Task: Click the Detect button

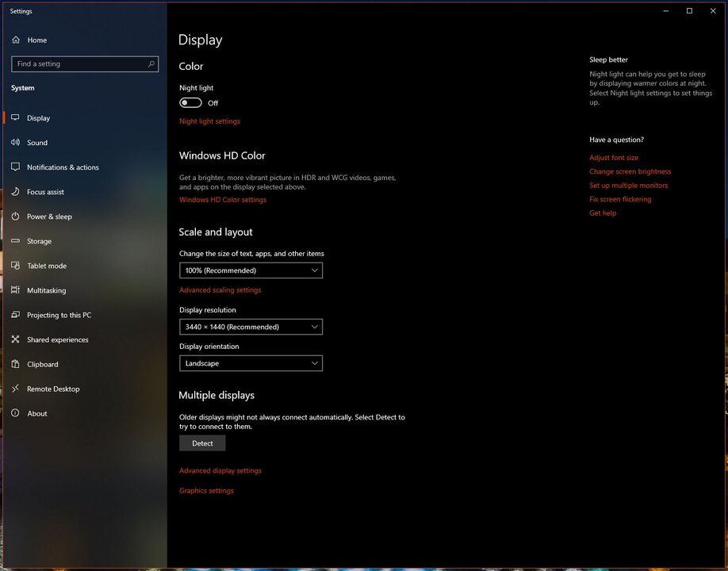Action: (202, 443)
